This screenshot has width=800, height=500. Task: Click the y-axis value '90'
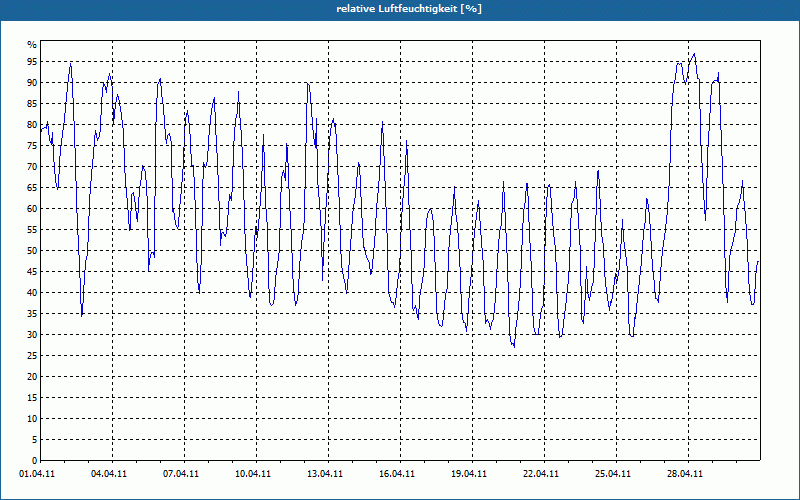pos(32,83)
